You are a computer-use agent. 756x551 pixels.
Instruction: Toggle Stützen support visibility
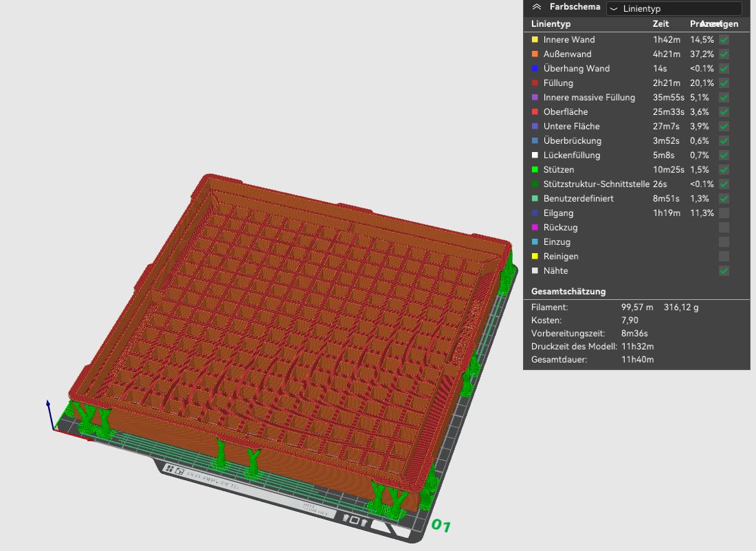[x=724, y=170]
